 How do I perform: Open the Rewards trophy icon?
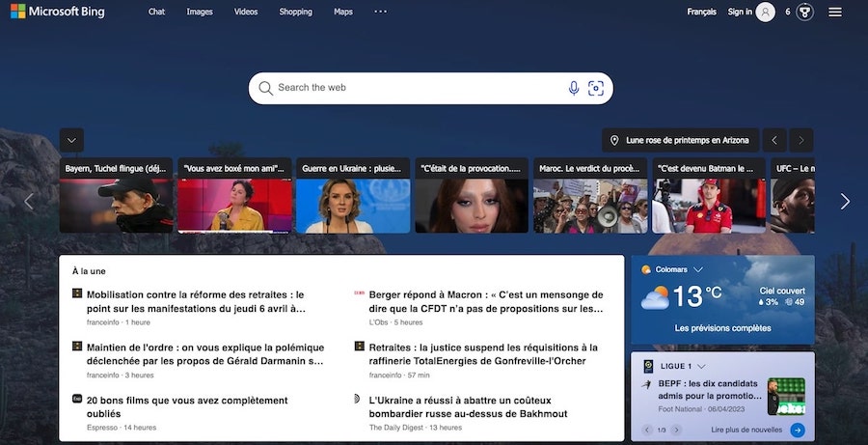tap(805, 12)
